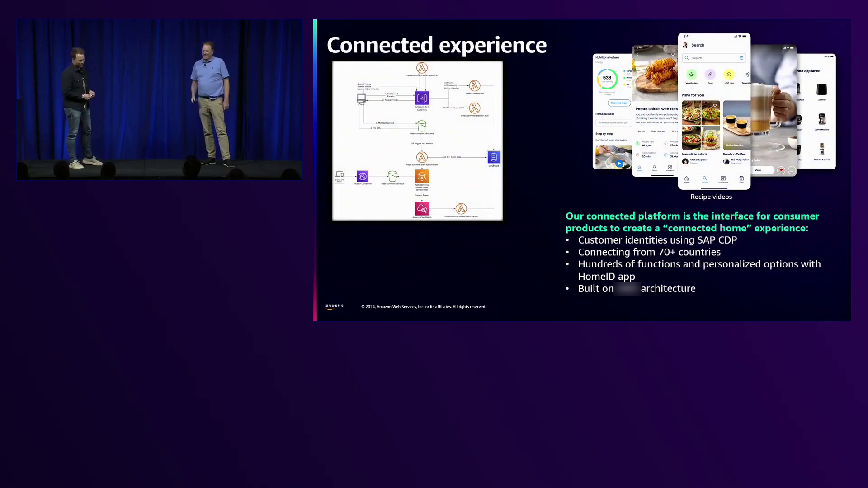
Task: Click the red heart favorite button
Action: [x=781, y=170]
